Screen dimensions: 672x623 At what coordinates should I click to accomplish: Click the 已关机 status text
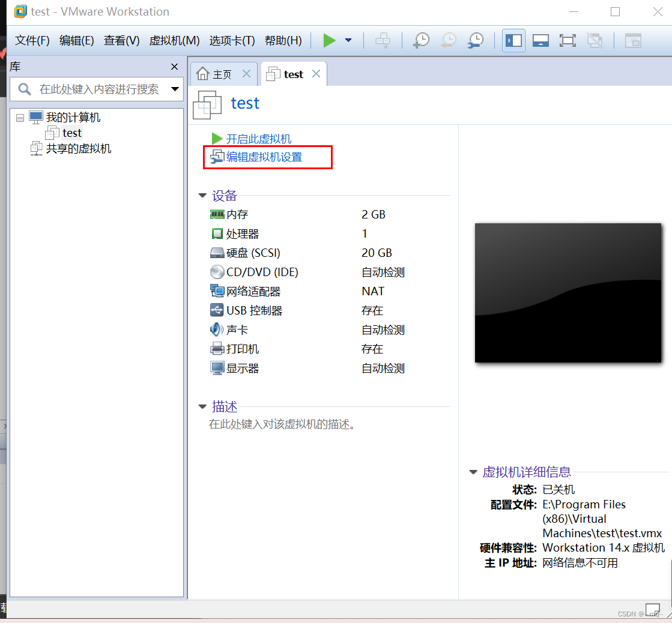coord(558,490)
